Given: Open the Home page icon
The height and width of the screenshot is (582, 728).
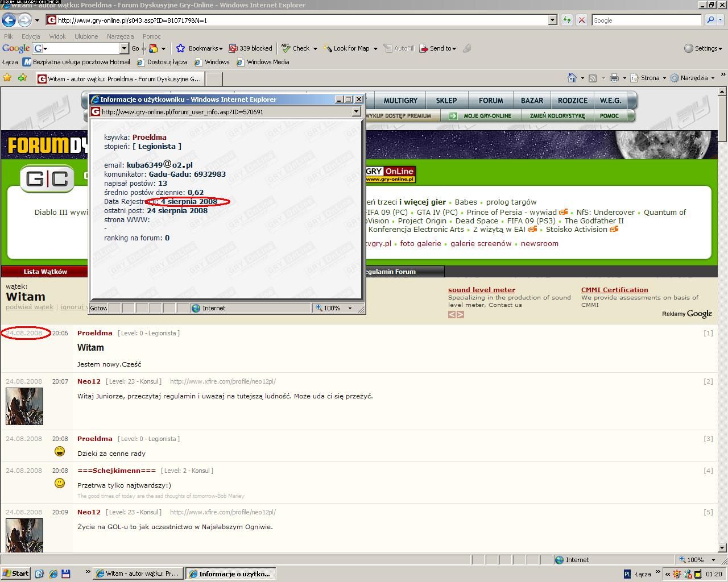Looking at the screenshot, I should (x=572, y=78).
